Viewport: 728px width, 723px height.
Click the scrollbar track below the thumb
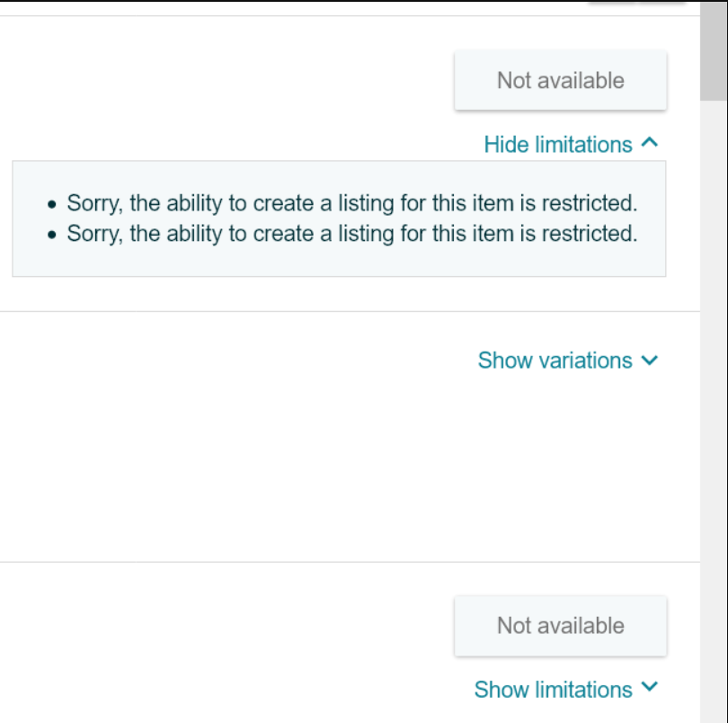(x=715, y=411)
